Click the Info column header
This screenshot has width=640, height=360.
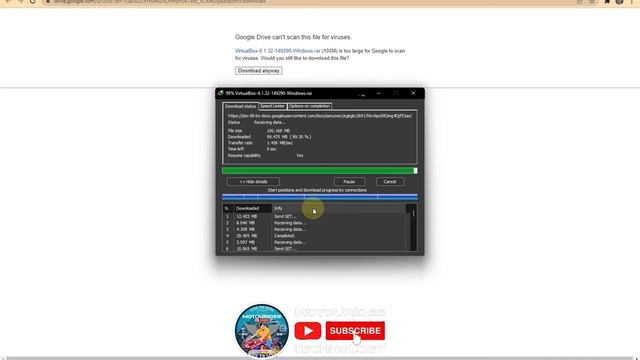339,208
